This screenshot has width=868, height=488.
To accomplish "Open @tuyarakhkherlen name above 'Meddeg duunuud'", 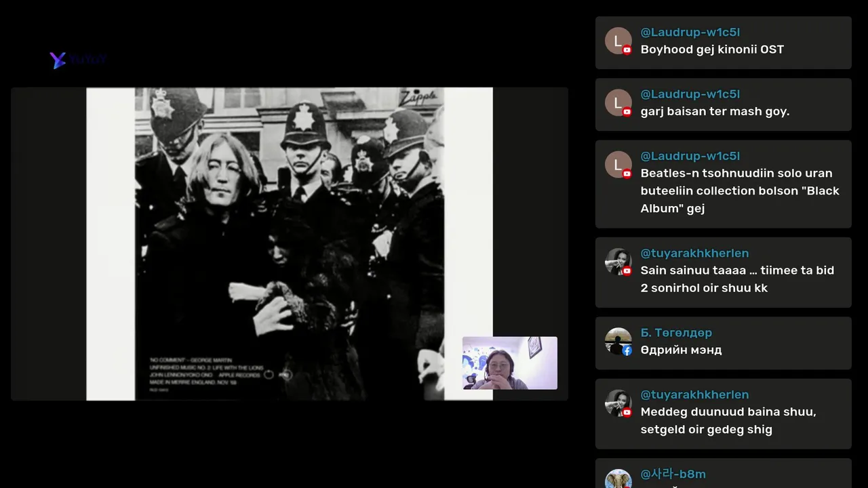I will pos(695,394).
